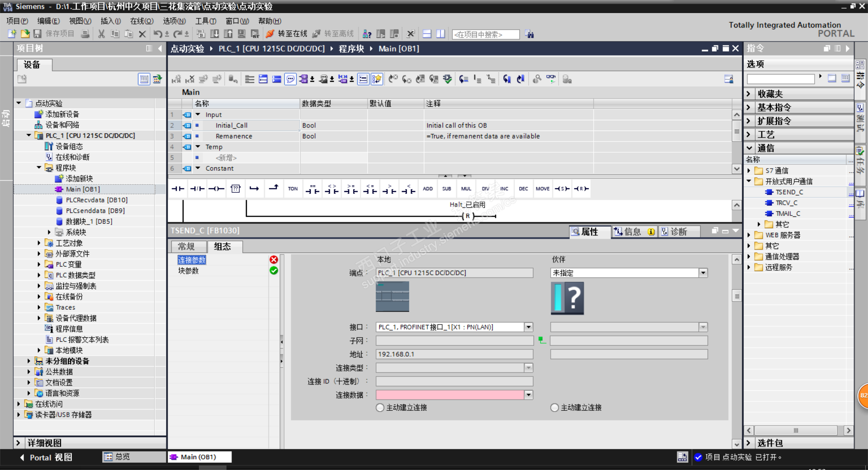Open a branch in the network

point(255,189)
